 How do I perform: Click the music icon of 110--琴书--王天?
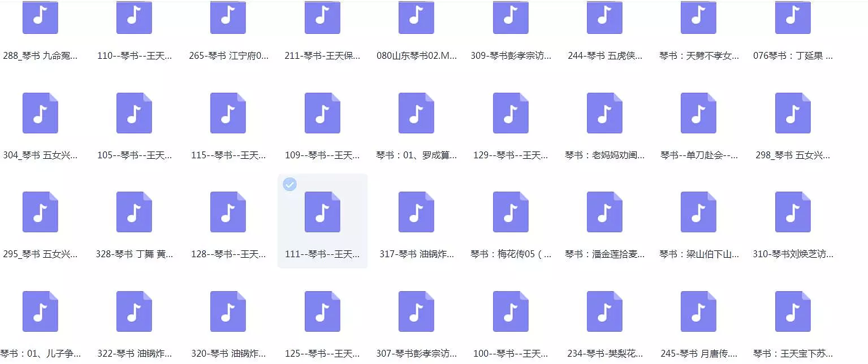click(134, 17)
